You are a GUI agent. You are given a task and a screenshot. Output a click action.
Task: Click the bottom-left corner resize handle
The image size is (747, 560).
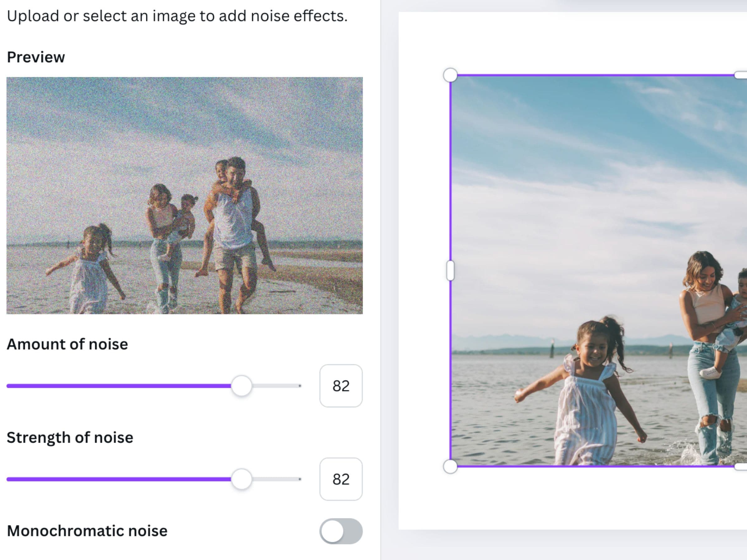click(x=450, y=466)
